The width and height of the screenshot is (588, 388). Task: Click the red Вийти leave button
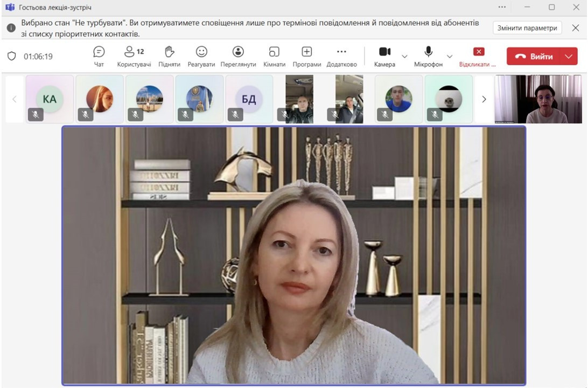click(x=534, y=57)
